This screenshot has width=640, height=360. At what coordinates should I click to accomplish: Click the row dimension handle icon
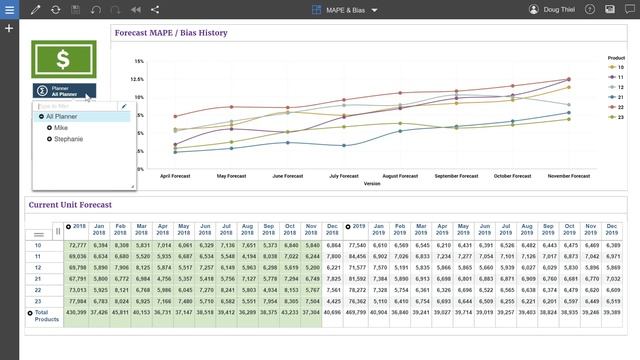39,235
